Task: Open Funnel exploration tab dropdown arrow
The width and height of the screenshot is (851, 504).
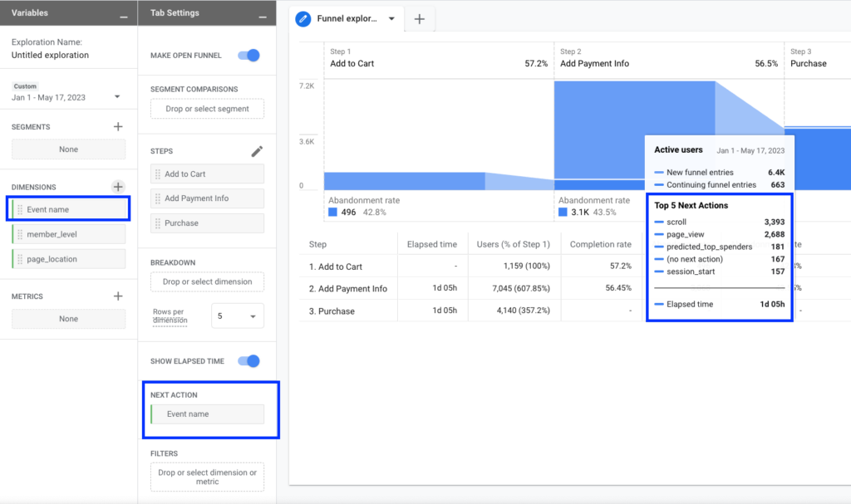Action: 391,19
